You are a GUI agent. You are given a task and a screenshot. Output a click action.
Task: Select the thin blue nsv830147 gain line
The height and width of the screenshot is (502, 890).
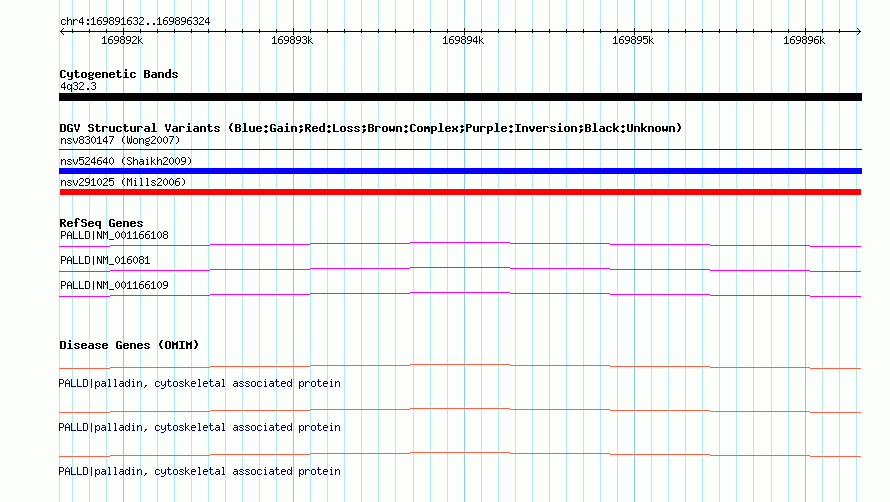pyautogui.click(x=460, y=149)
